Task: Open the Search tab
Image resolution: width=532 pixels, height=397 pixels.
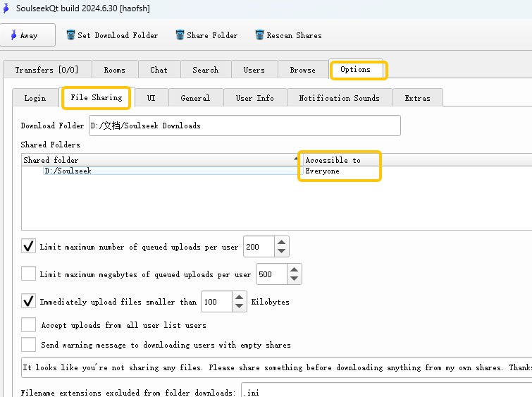Action: point(206,70)
